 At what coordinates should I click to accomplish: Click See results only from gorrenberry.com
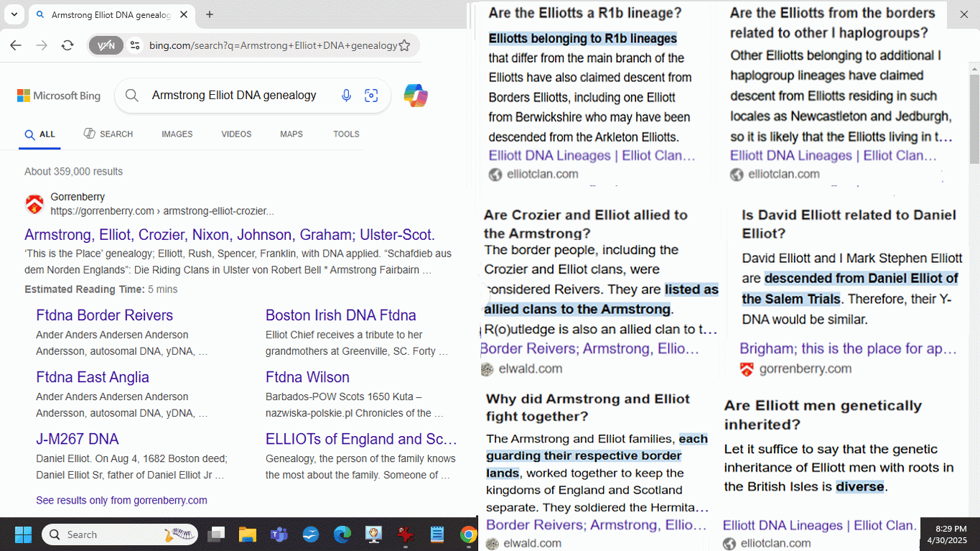click(121, 500)
